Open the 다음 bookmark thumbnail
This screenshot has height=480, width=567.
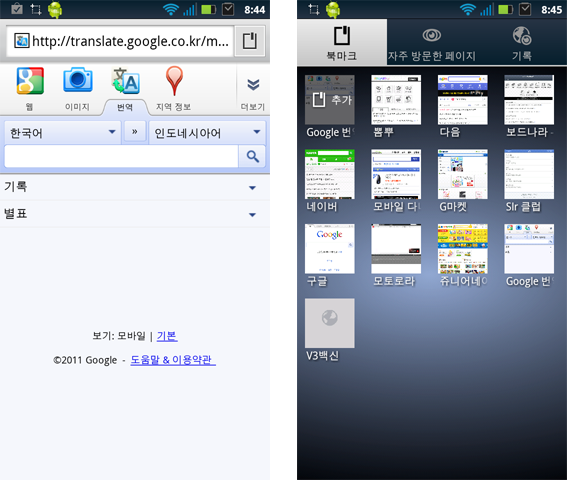click(462, 100)
